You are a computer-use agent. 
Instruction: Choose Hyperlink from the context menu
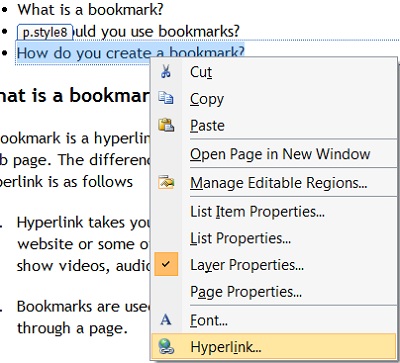pos(273,347)
